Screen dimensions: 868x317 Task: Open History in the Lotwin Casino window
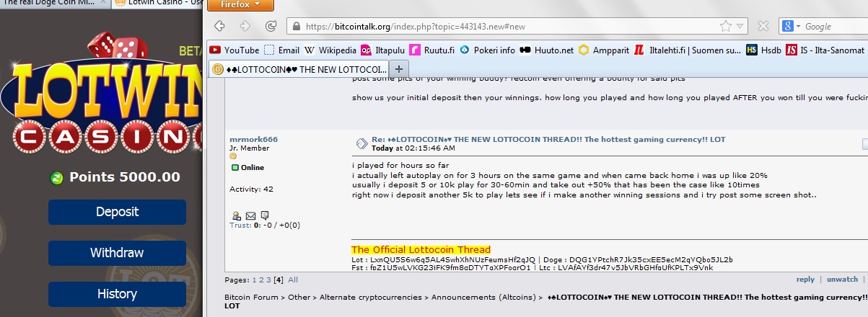[x=117, y=294]
